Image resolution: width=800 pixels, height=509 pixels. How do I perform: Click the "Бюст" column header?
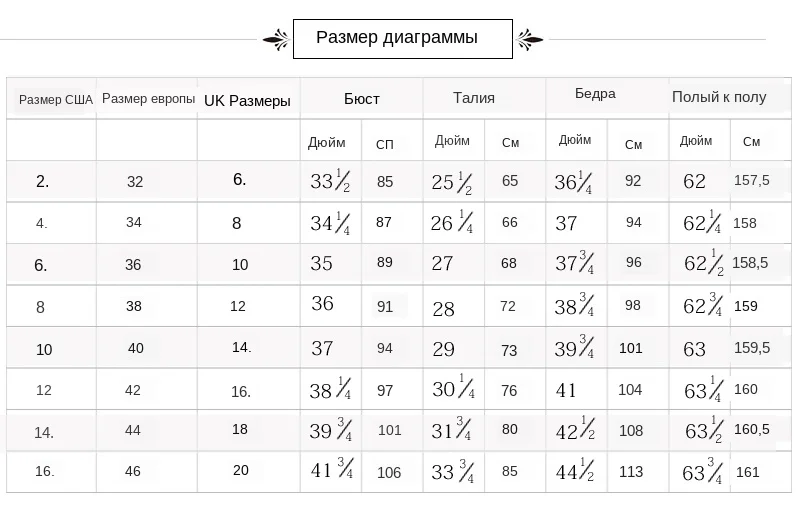click(x=362, y=98)
